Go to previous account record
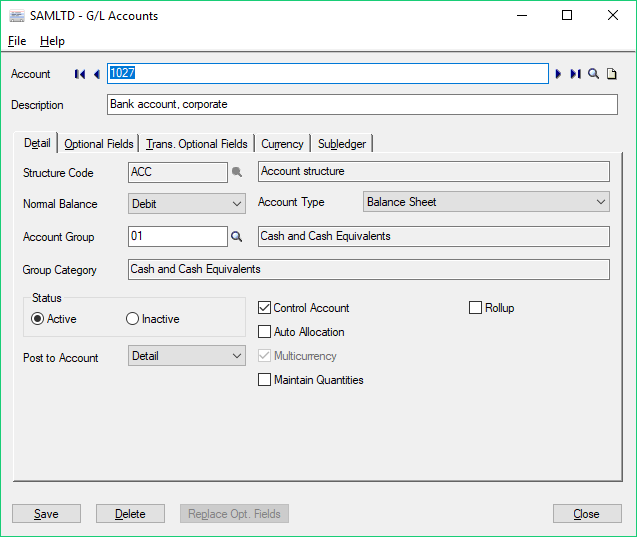The width and height of the screenshot is (637, 537). pyautogui.click(x=97, y=74)
